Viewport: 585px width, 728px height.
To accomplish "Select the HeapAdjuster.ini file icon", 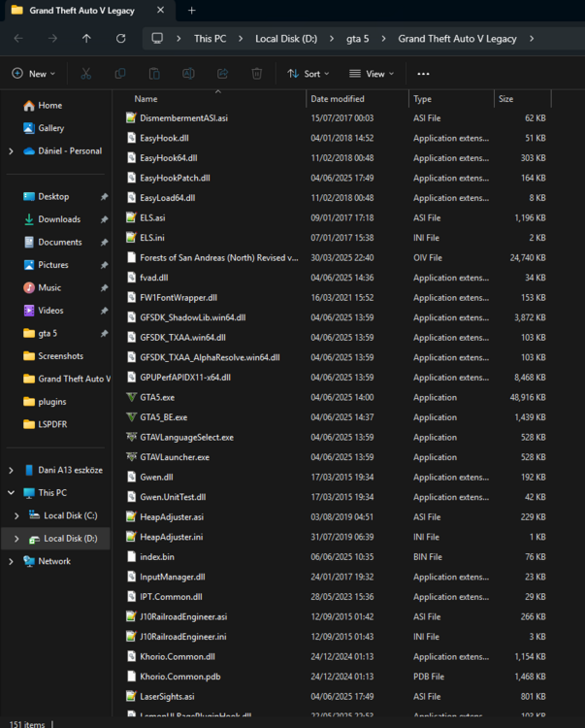I will click(x=132, y=537).
